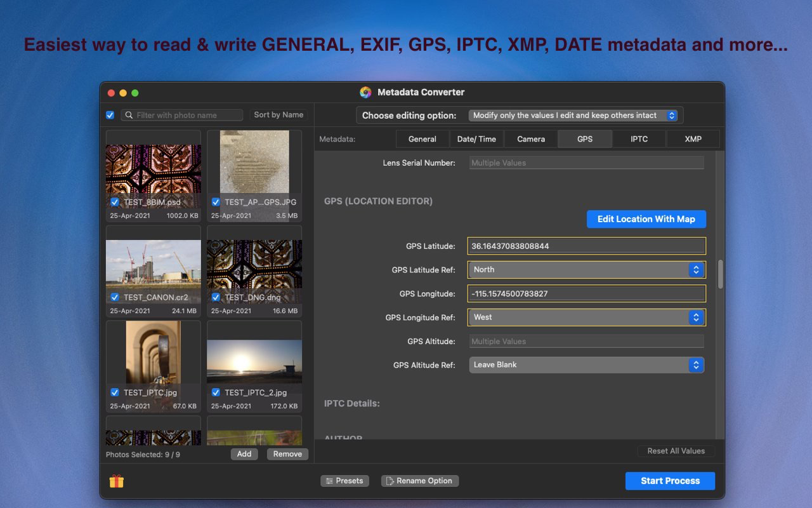The width and height of the screenshot is (812, 508).
Task: Click the Rename Option document icon
Action: pos(390,481)
